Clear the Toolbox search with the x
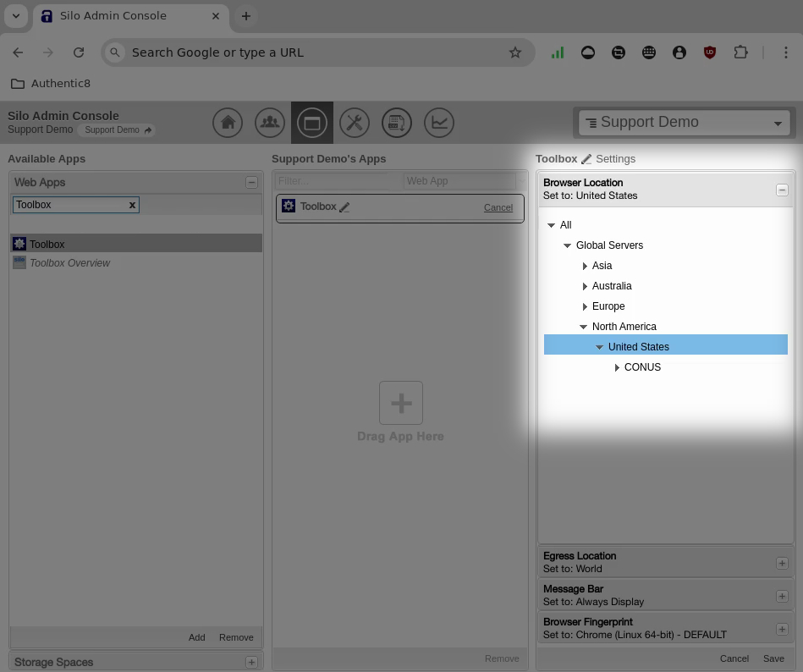803x672 pixels. tap(132, 205)
